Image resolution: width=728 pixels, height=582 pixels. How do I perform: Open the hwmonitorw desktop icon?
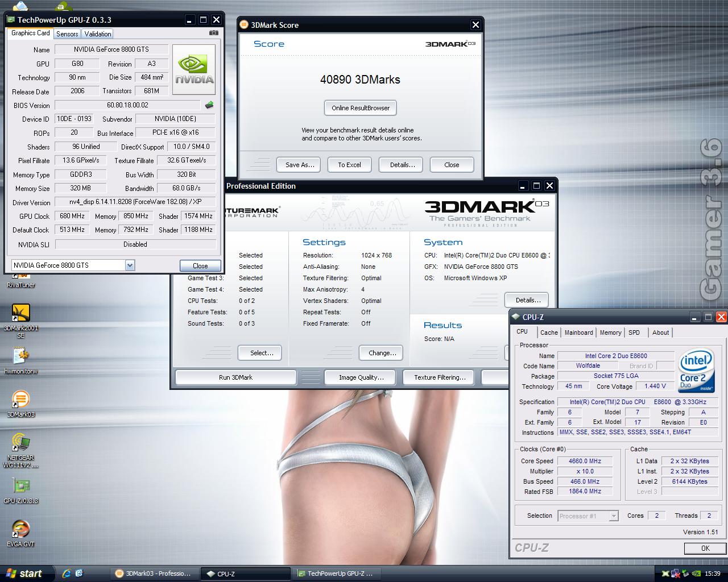[x=20, y=360]
